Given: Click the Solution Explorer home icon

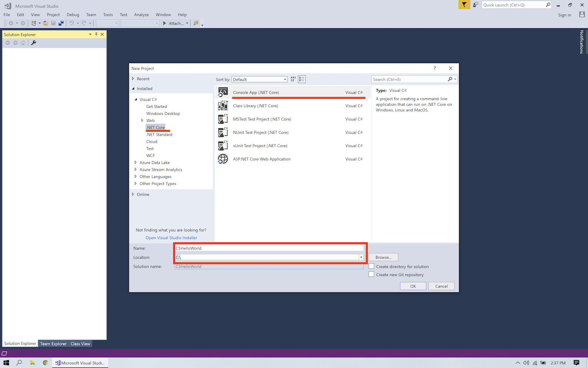Looking at the screenshot, I should click(x=23, y=43).
